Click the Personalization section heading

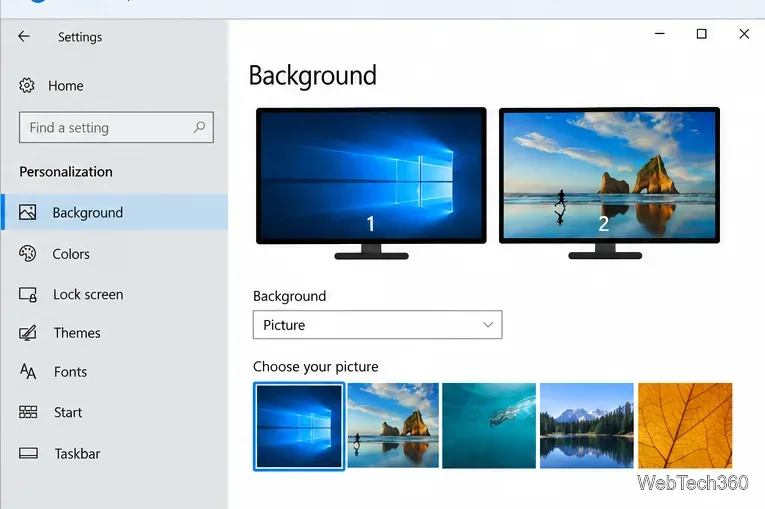(66, 172)
